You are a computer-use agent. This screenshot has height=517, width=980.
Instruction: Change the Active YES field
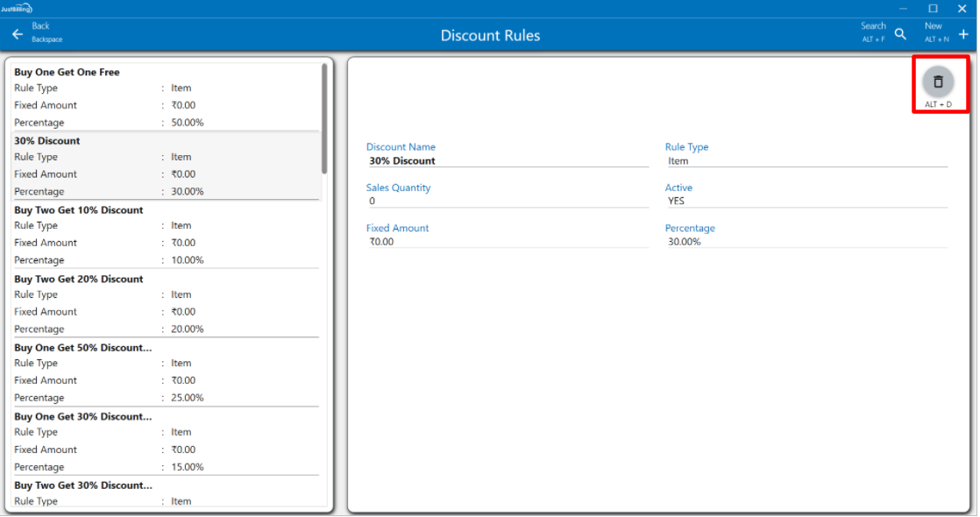pos(806,202)
